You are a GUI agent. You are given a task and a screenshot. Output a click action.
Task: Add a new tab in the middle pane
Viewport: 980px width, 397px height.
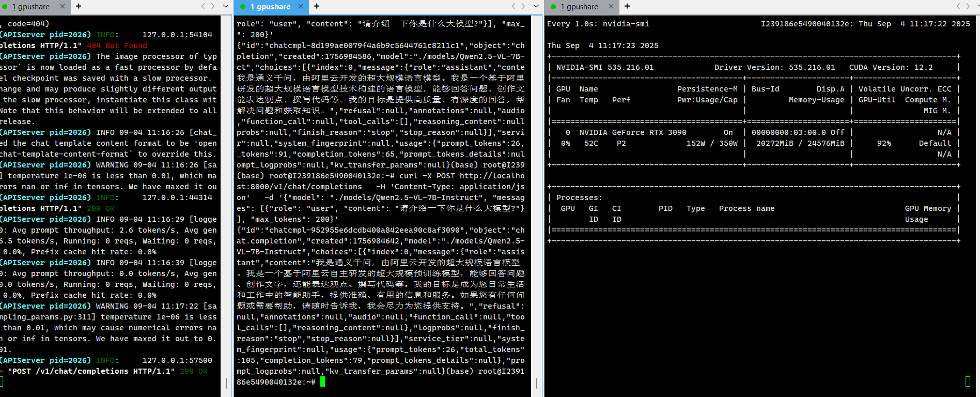coord(317,6)
